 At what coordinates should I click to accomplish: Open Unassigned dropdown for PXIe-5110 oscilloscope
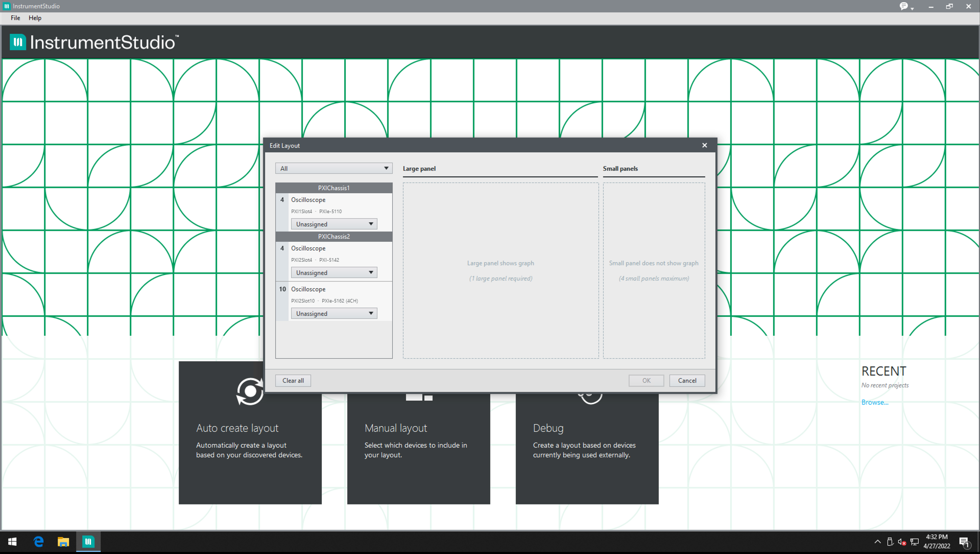coord(334,224)
